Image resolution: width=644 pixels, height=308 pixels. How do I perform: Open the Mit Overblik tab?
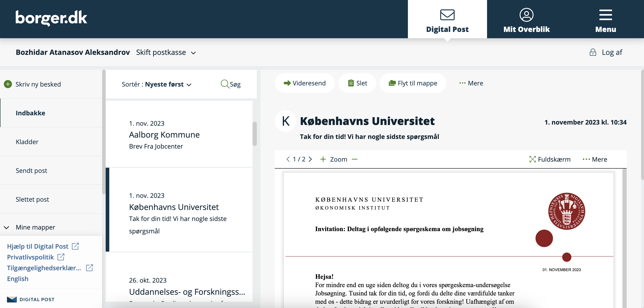526,20
